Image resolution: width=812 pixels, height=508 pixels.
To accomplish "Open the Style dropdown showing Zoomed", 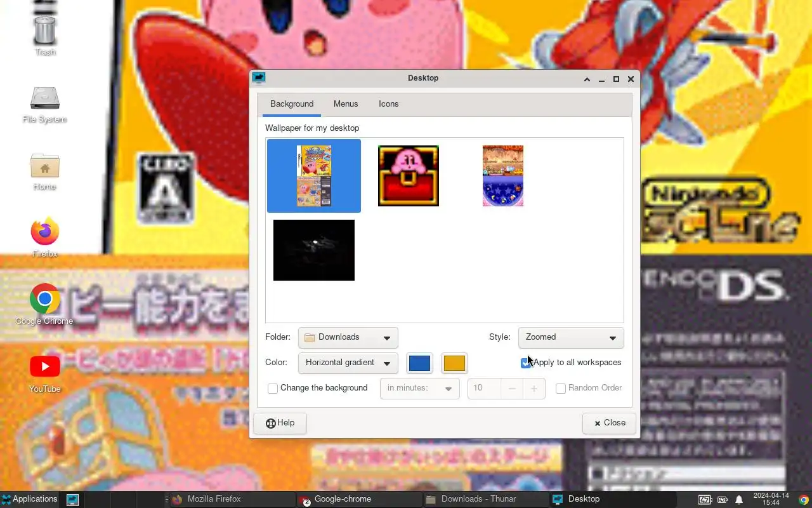I will pos(571,338).
